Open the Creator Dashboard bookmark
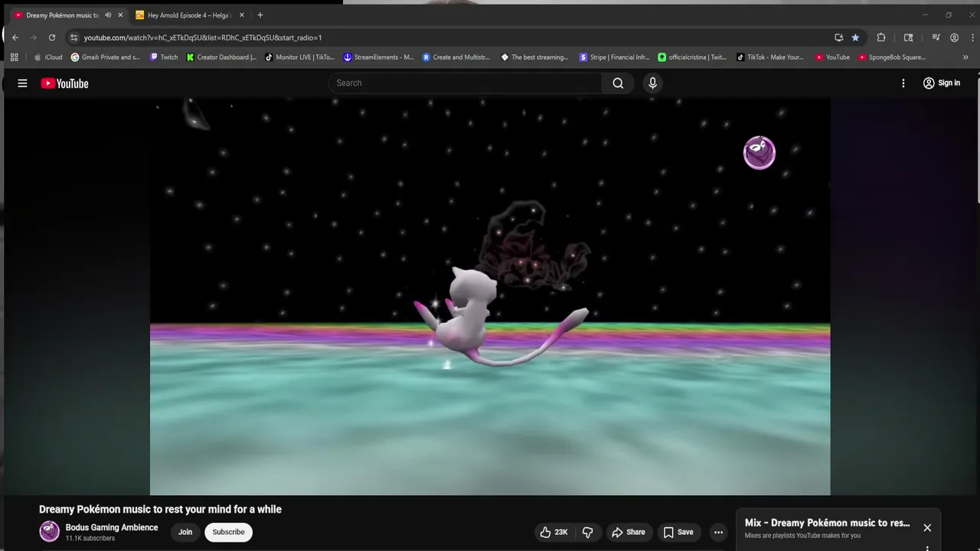Image resolution: width=980 pixels, height=551 pixels. pos(222,57)
